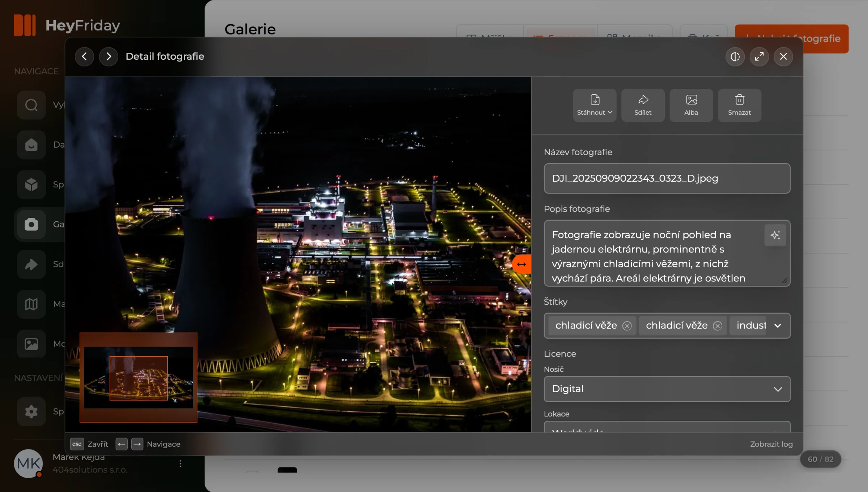Go to the next photo with the right chevron
Viewport: 868px width, 492px height.
pyautogui.click(x=109, y=56)
